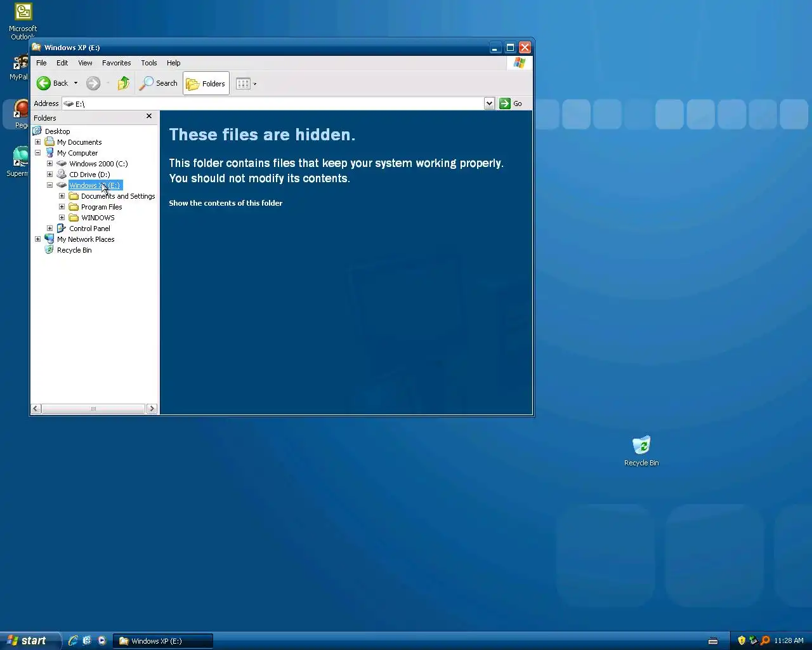Expand the Documents and Settings folder node
Image resolution: width=812 pixels, height=650 pixels.
(x=62, y=196)
